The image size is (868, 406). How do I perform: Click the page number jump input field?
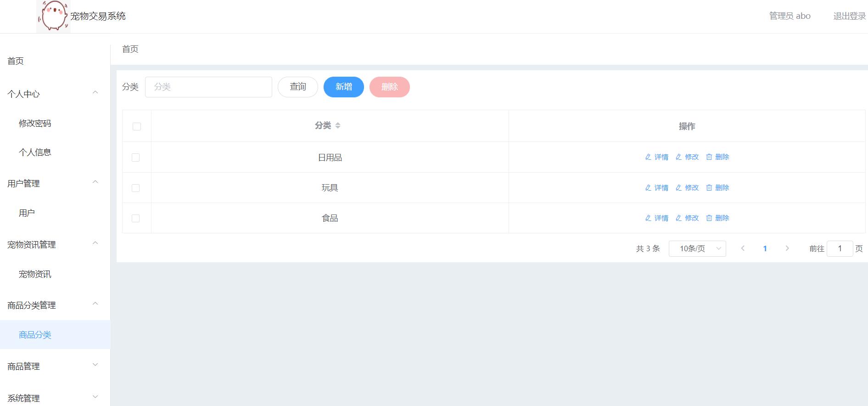point(840,248)
